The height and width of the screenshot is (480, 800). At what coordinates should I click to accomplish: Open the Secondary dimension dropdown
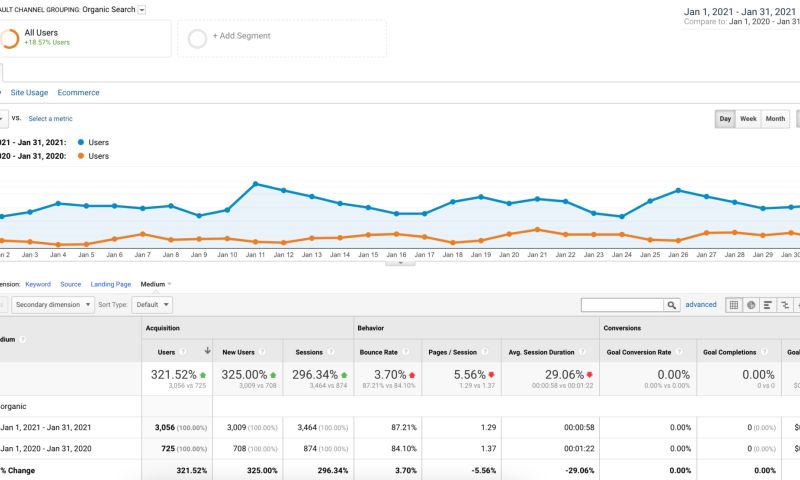pyautogui.click(x=48, y=305)
